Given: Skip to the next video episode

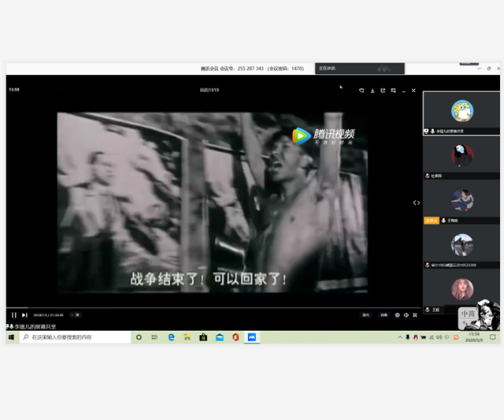Looking at the screenshot, I should coord(24,315).
